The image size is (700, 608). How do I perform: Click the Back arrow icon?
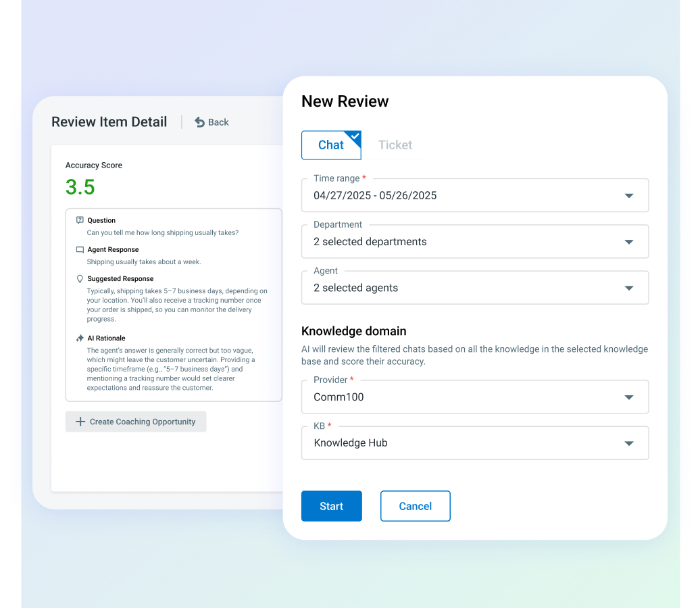pyautogui.click(x=199, y=122)
